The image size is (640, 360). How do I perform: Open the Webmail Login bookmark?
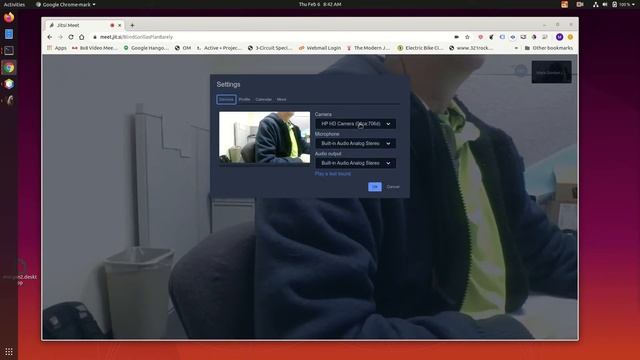tap(320, 48)
